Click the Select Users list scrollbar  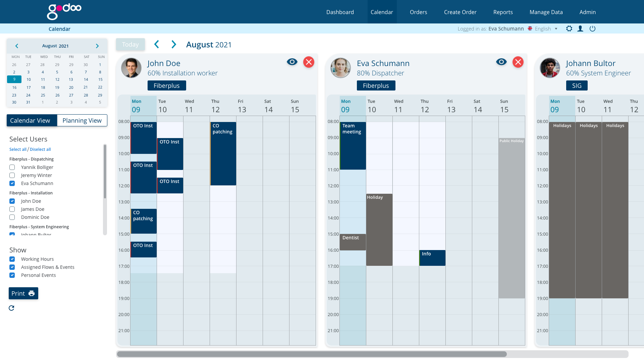point(105,172)
